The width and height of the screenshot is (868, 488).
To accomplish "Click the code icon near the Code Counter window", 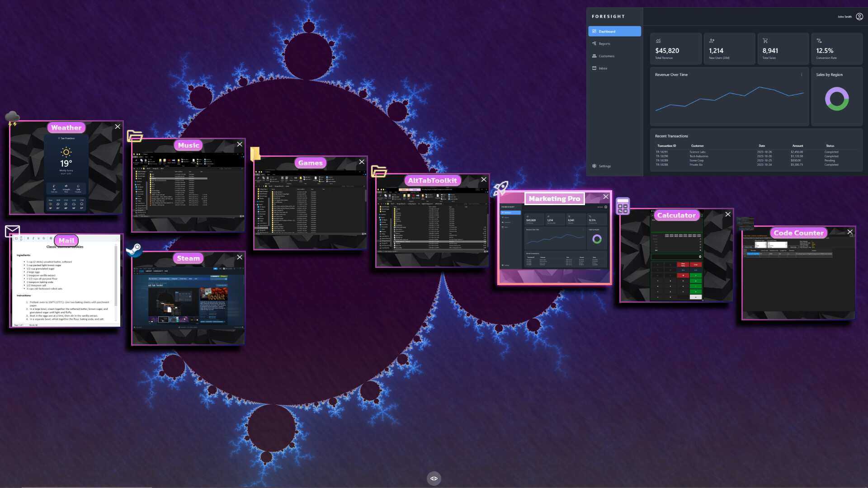I will [x=745, y=223].
